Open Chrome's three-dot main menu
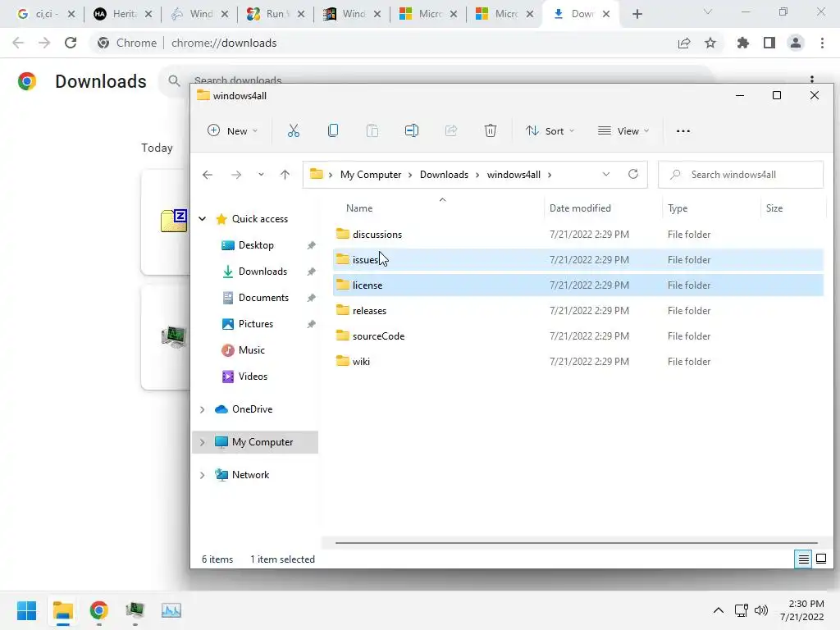Viewport: 840px width, 630px height. pos(822,43)
